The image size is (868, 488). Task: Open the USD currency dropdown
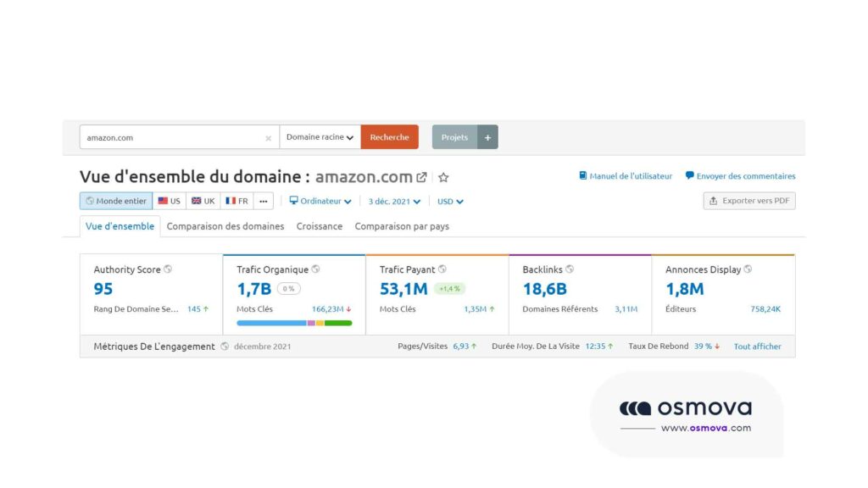coord(449,201)
